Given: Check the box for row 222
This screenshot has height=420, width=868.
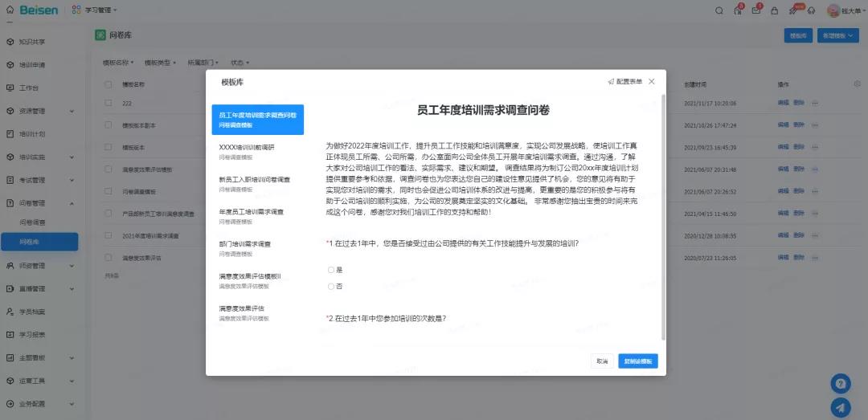Looking at the screenshot, I should click(108, 103).
